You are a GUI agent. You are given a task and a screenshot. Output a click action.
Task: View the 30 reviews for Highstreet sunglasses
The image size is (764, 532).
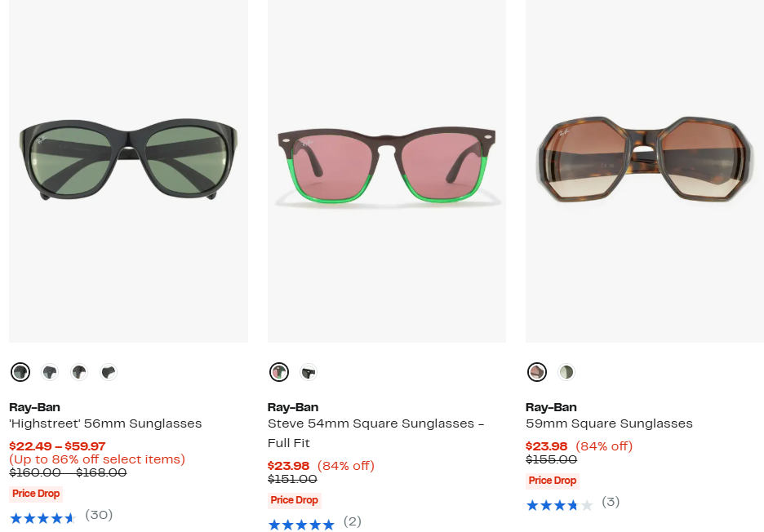click(x=99, y=515)
